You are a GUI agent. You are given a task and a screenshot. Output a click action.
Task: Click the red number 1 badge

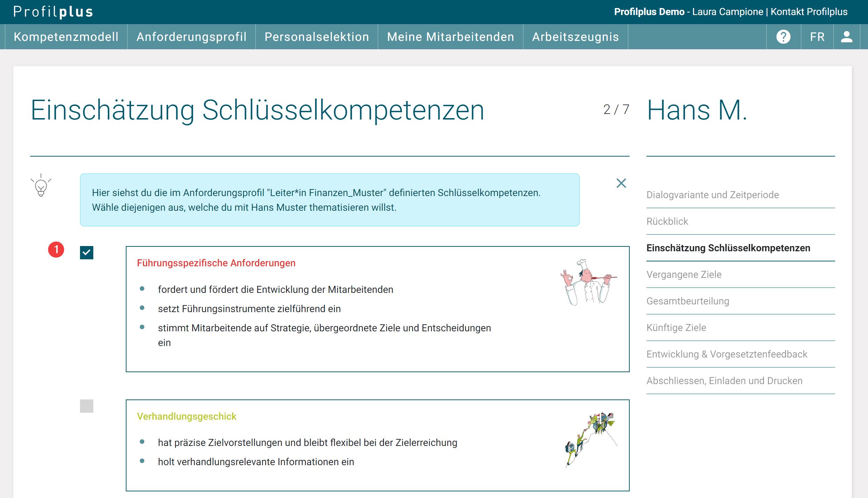point(56,250)
